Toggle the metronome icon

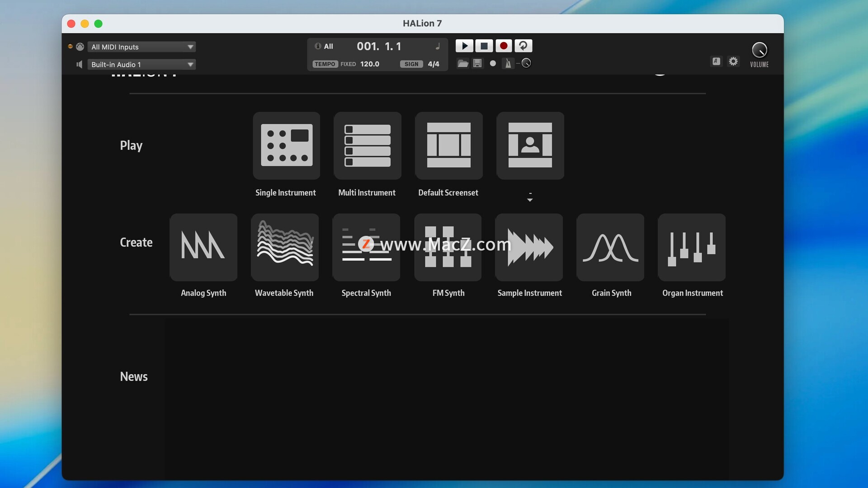tap(508, 63)
